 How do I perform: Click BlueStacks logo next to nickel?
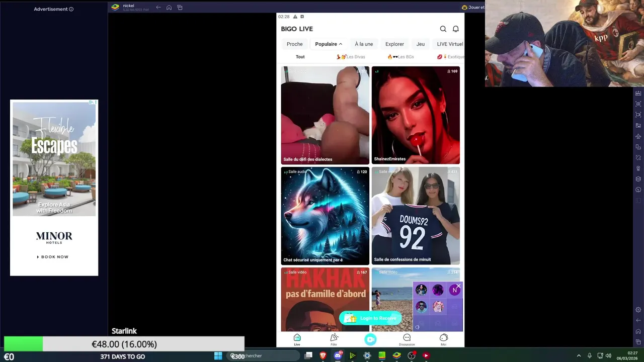115,7
